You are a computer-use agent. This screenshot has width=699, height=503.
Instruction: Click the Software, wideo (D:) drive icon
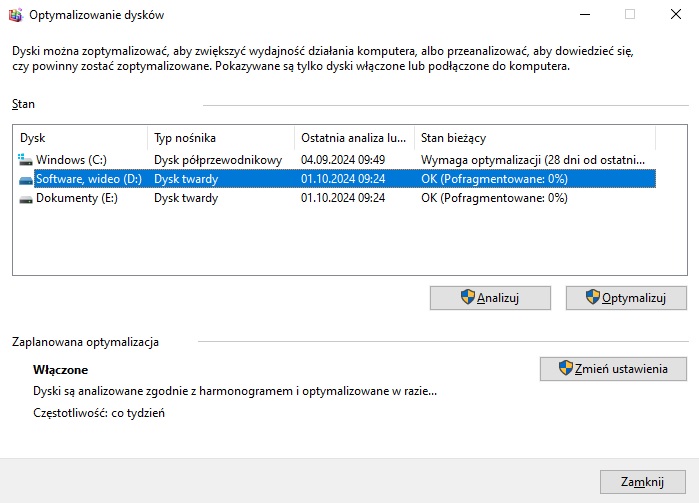point(25,179)
